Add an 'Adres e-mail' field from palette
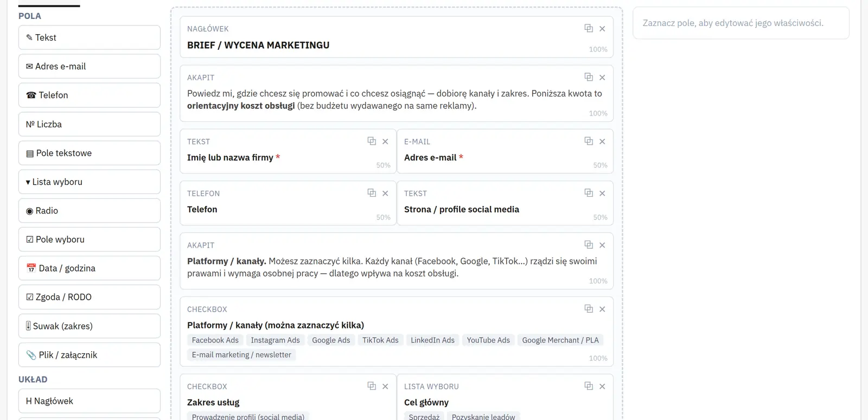 pos(90,66)
